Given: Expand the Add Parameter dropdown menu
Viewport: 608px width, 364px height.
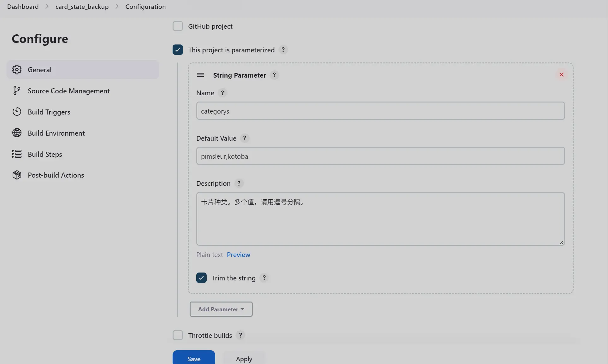Looking at the screenshot, I should (221, 309).
